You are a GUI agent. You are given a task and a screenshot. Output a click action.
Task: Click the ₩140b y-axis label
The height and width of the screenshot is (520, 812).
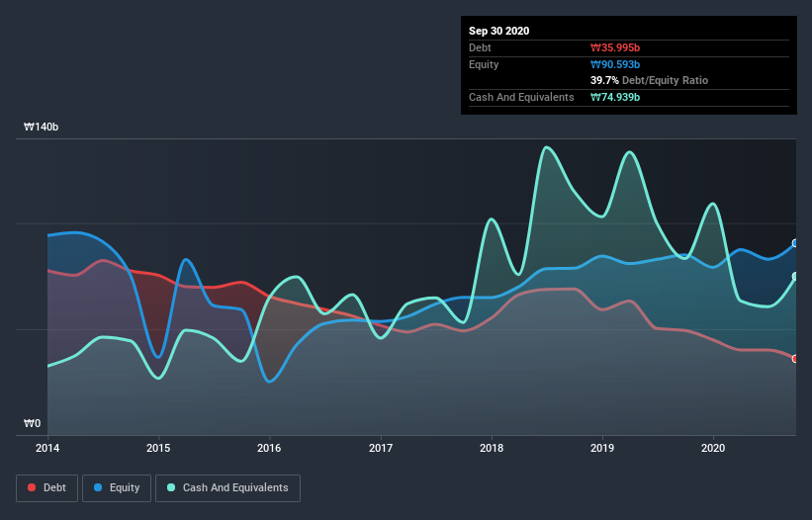pos(41,127)
